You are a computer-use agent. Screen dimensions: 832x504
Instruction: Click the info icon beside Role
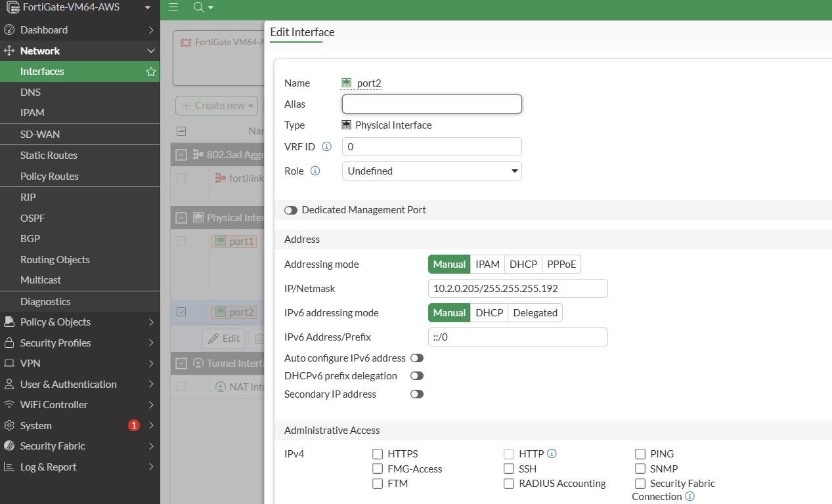[x=315, y=170]
